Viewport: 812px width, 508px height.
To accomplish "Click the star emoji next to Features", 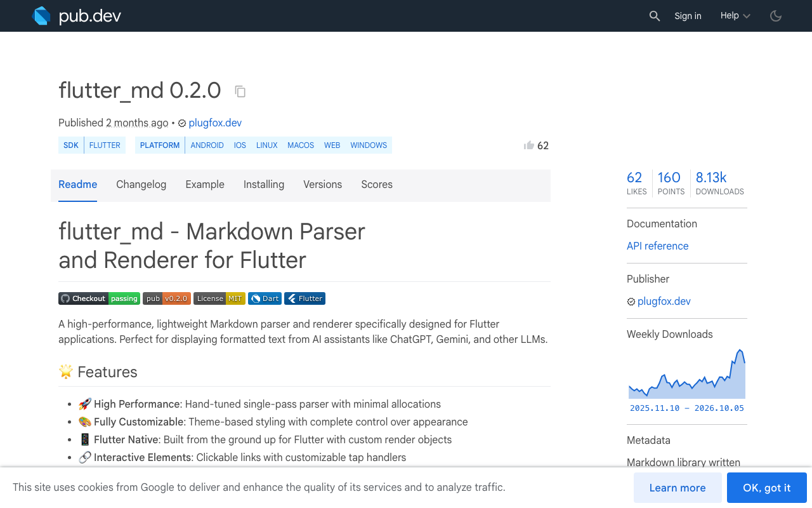I will (66, 372).
